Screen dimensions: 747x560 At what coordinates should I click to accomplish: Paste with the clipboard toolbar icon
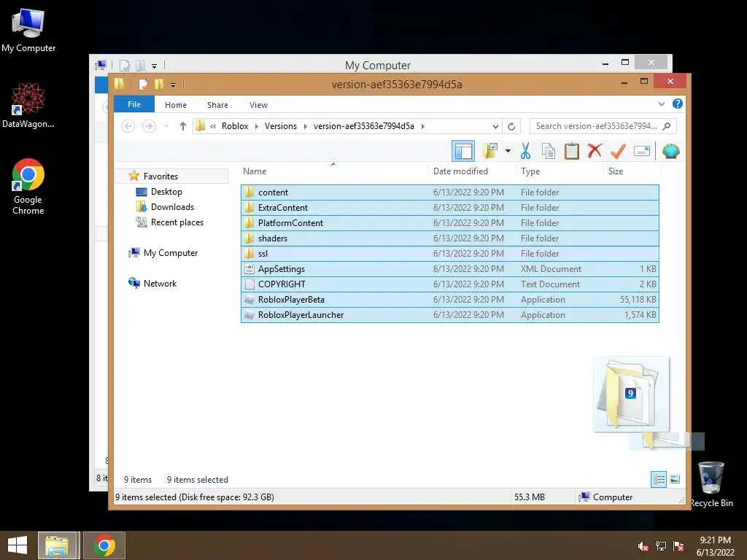pyautogui.click(x=571, y=152)
